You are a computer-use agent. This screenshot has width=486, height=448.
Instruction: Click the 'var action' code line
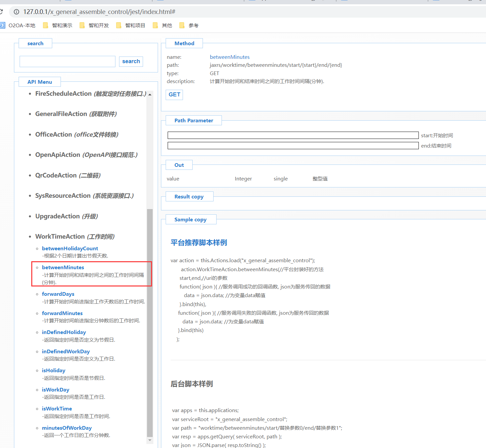point(243,261)
